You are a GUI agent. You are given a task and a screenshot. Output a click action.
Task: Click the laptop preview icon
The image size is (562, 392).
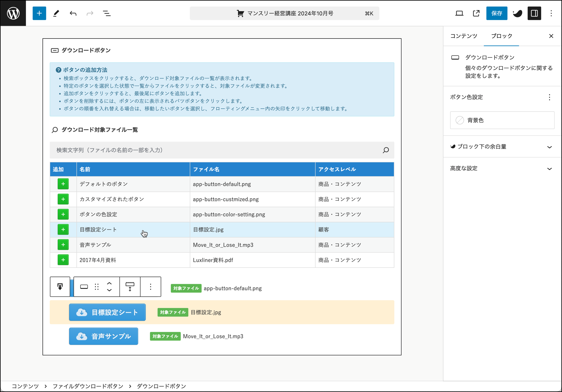pyautogui.click(x=459, y=13)
